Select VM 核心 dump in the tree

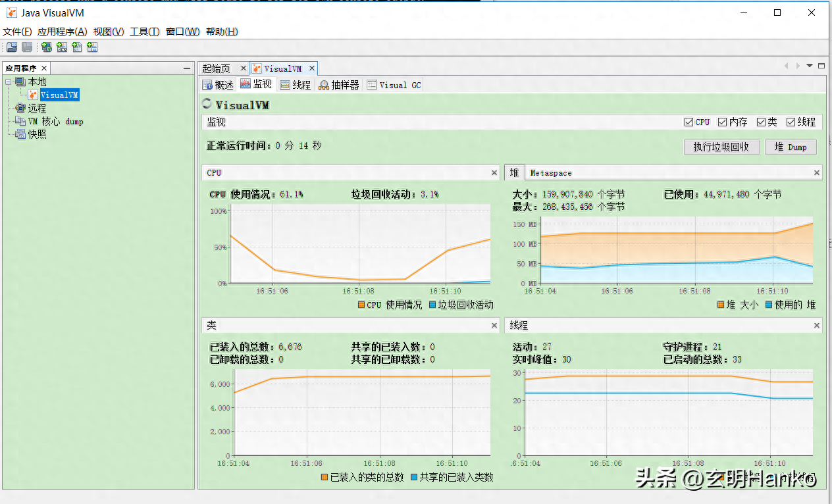tap(55, 122)
